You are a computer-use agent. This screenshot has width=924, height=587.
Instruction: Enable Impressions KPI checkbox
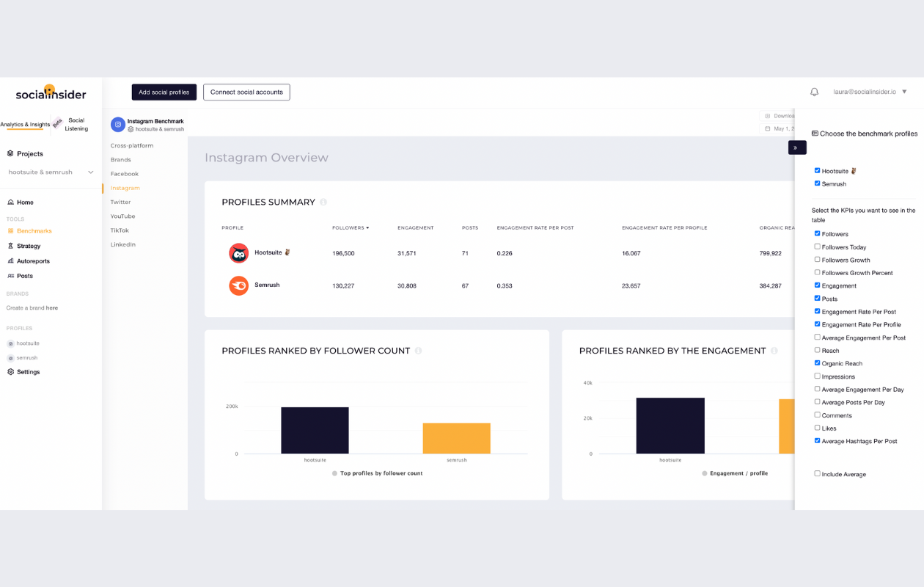pyautogui.click(x=818, y=376)
